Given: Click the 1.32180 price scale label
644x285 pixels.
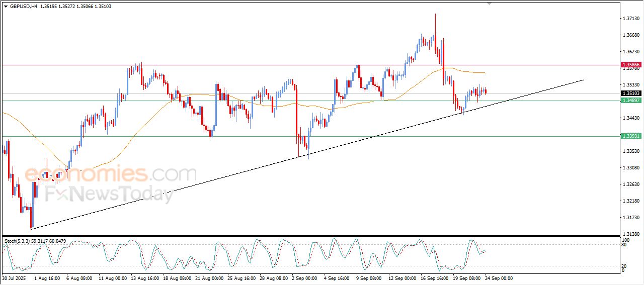Looking at the screenshot, I should [631, 201].
